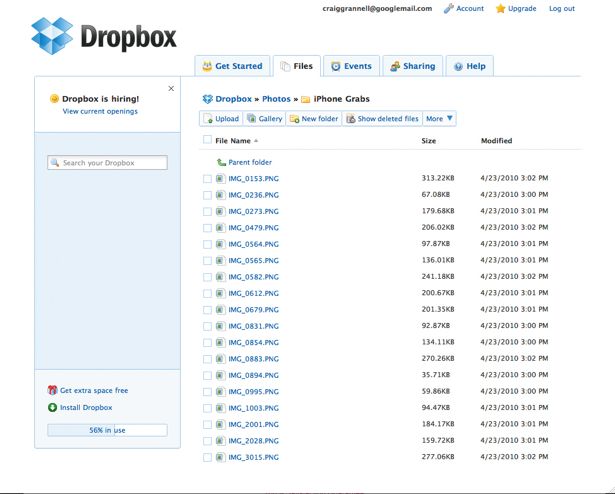
Task: Click the 313.22KB size value
Action: [x=438, y=178]
